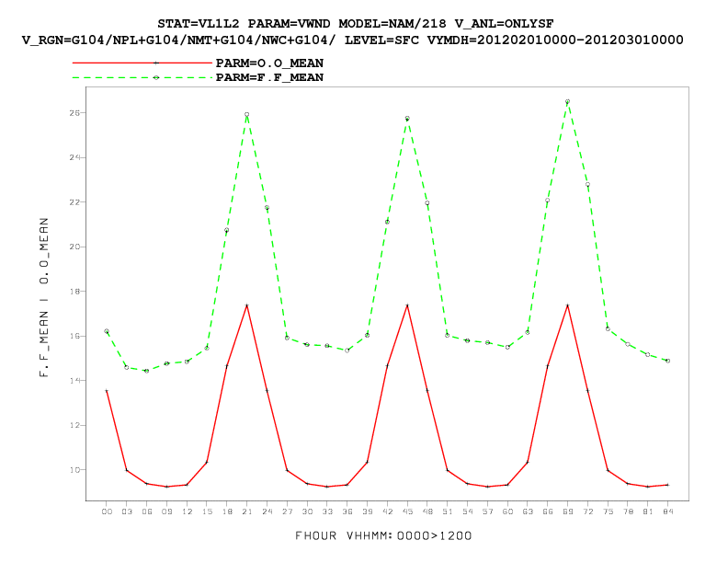The height and width of the screenshot is (563, 728).
Task: Click x-axis tick label 45
Action: [x=407, y=511]
